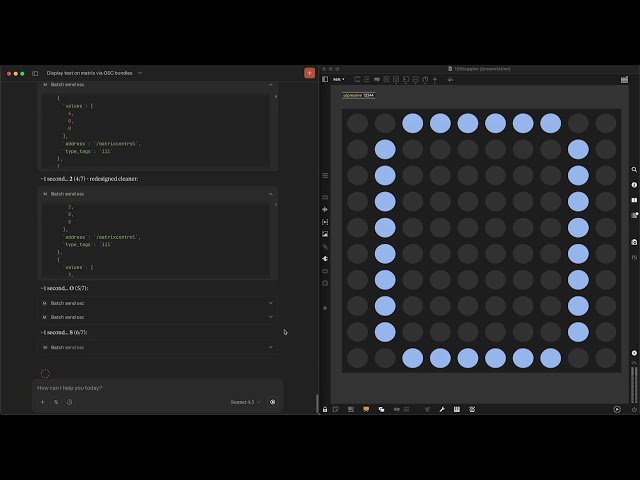
Task: Toggle the rightmost lit cell in the matrix bottom row
Action: [x=551, y=358]
